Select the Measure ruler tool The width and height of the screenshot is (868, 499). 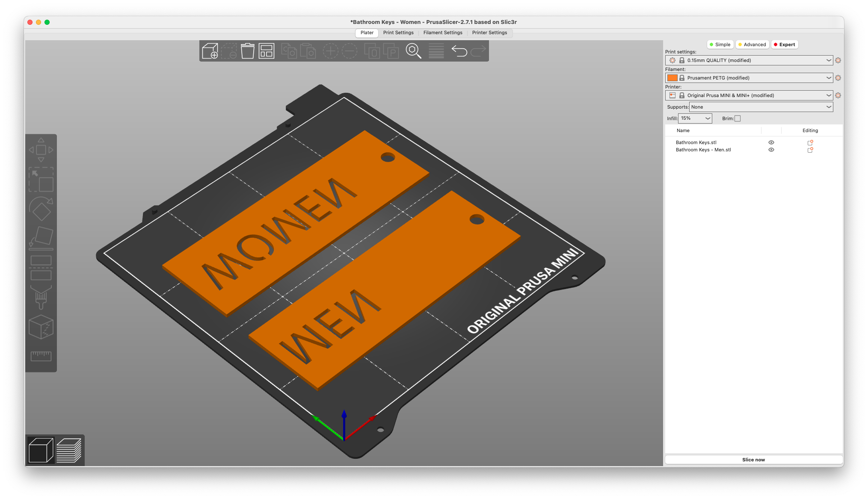pyautogui.click(x=41, y=356)
